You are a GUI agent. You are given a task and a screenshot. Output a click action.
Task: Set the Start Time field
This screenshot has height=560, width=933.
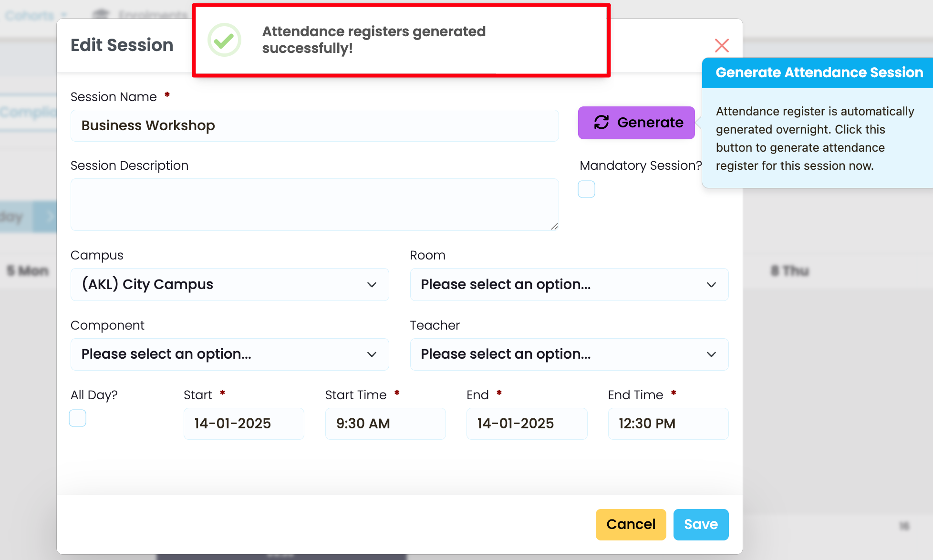385,424
